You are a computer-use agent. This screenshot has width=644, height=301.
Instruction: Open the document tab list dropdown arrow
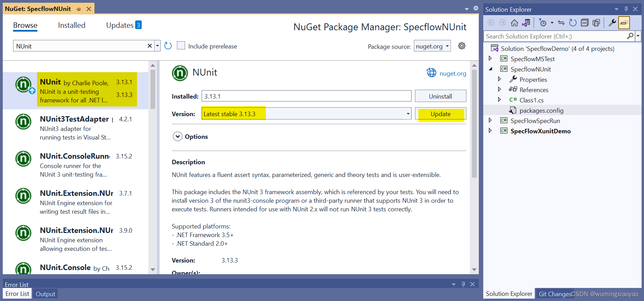[x=466, y=9]
